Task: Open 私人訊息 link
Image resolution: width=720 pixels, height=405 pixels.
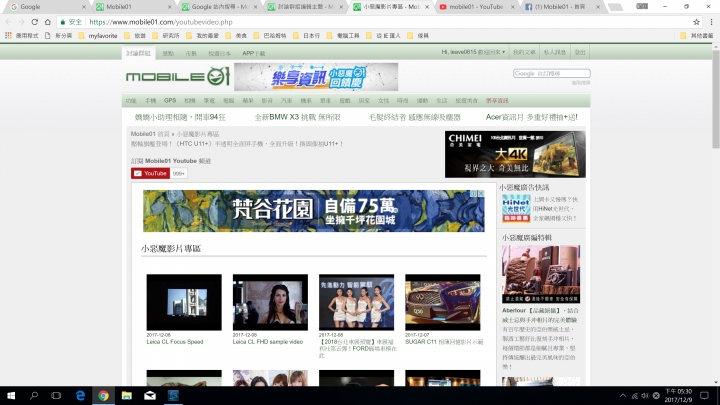Action: click(554, 52)
